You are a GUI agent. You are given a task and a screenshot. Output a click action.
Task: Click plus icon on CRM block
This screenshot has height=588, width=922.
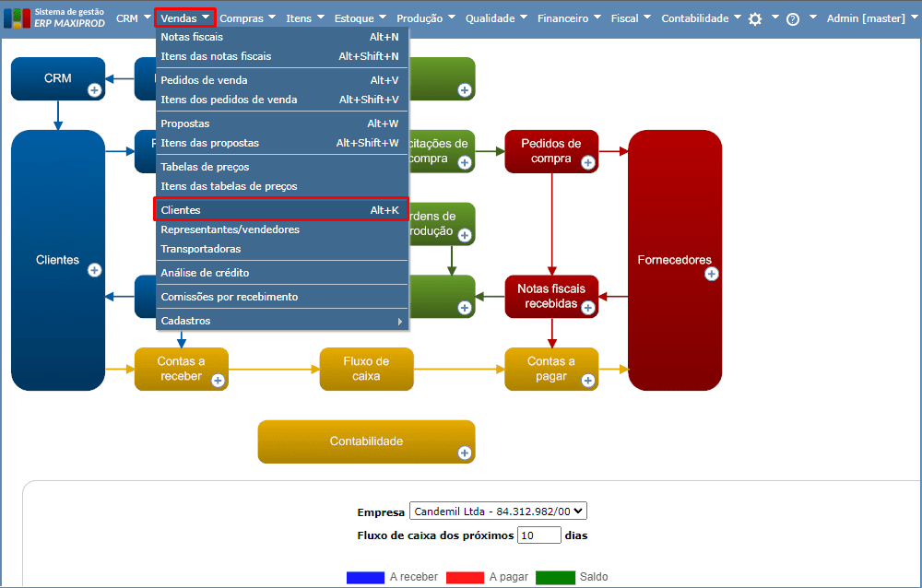(94, 90)
